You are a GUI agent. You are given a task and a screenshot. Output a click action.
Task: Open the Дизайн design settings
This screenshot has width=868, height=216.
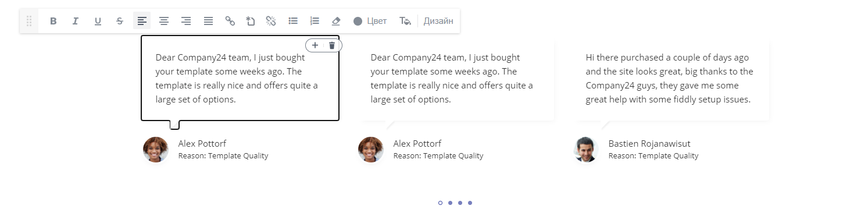[438, 21]
